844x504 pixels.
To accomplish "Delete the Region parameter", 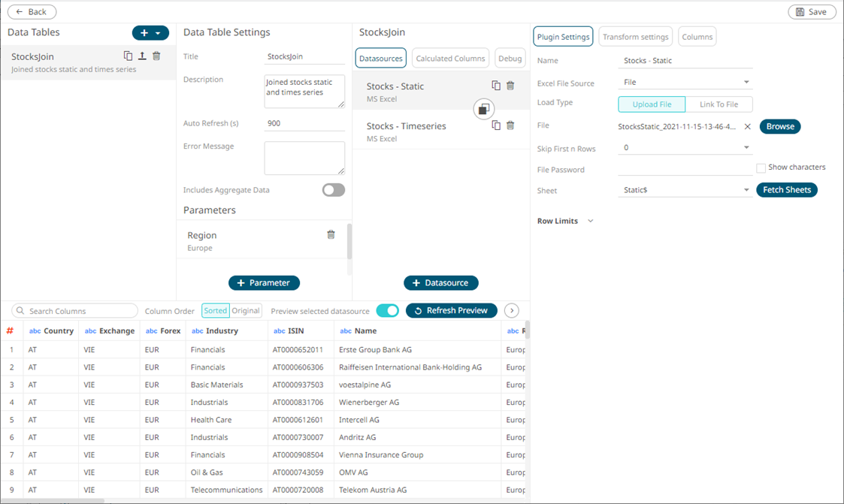I will point(331,235).
